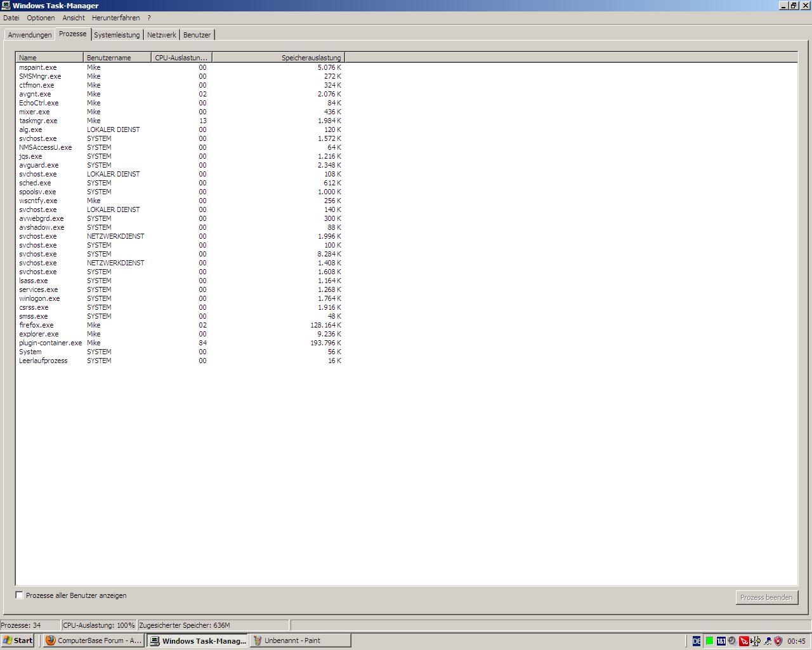Select the explorer.exe process
This screenshot has height=650, width=812.
click(x=180, y=334)
